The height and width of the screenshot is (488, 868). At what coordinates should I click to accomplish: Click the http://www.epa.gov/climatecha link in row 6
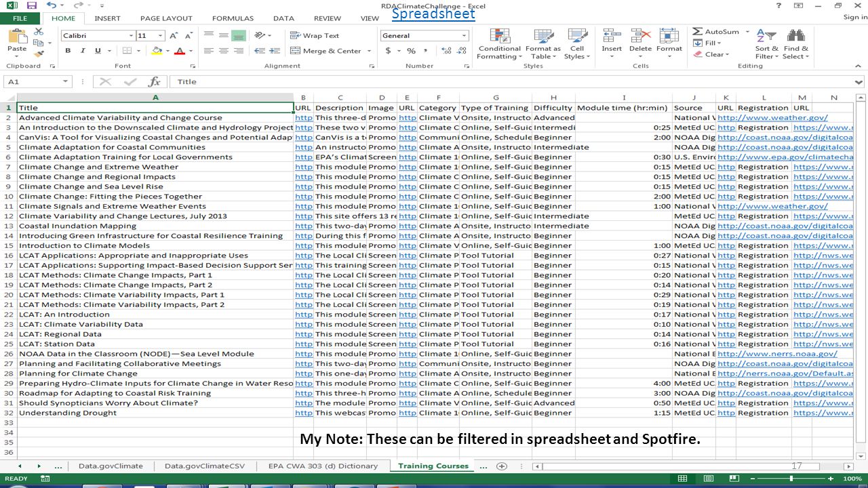click(x=785, y=157)
